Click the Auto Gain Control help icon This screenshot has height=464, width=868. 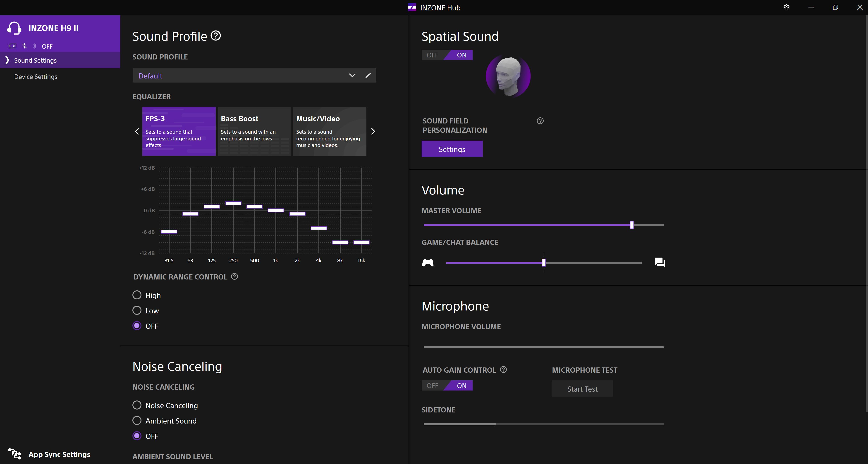(503, 369)
